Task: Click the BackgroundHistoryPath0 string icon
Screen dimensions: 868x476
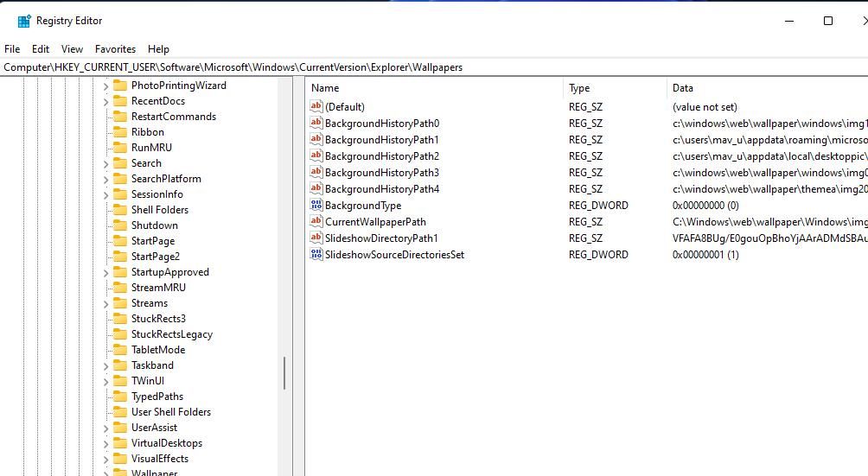Action: point(316,123)
